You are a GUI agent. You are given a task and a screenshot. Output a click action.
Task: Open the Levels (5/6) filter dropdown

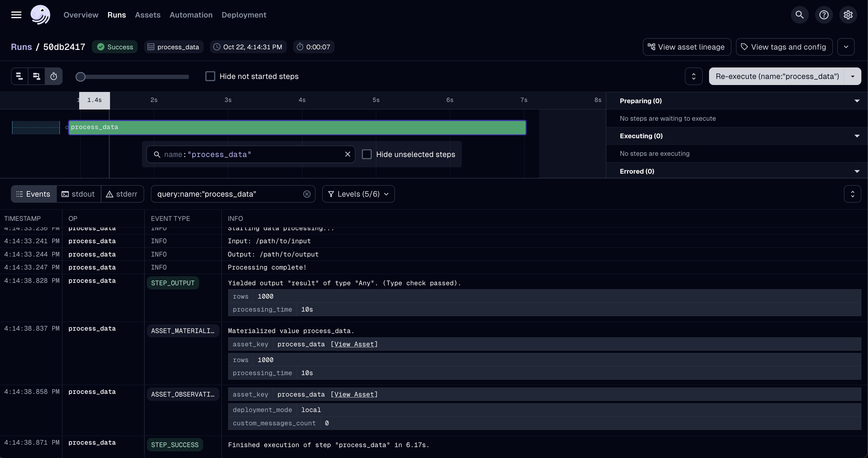(x=358, y=194)
